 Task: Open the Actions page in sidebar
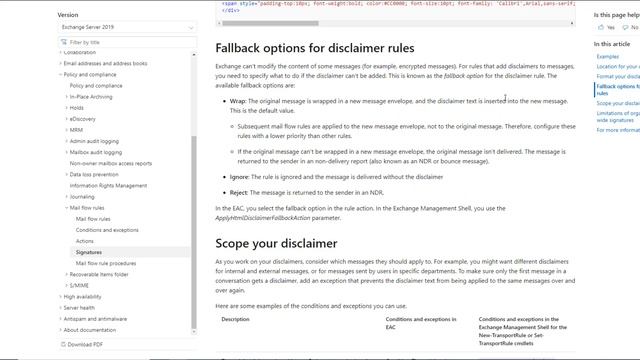click(x=84, y=241)
